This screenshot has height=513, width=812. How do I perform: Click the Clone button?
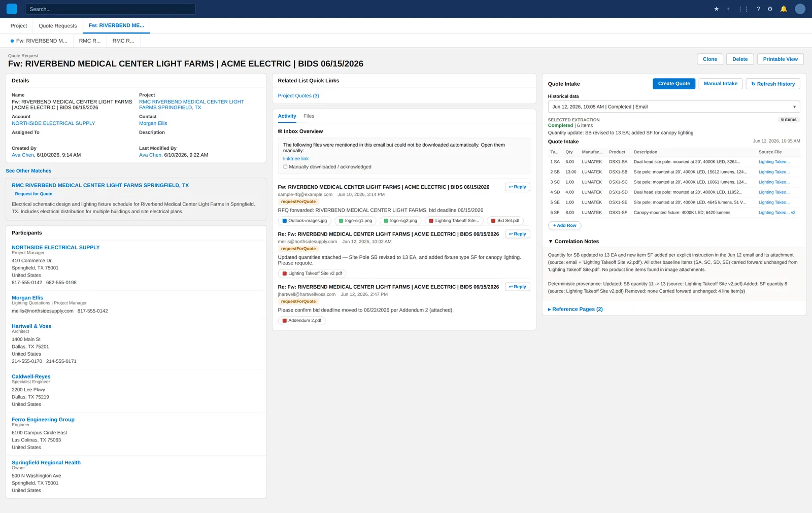coord(710,59)
